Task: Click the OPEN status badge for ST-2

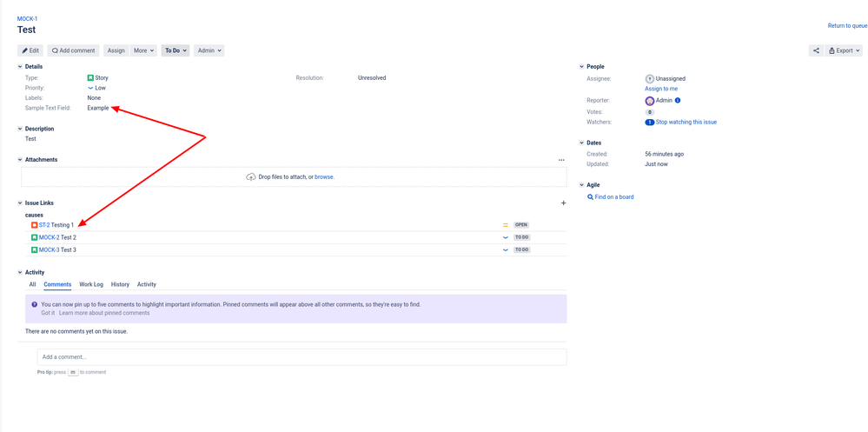Action: point(521,225)
